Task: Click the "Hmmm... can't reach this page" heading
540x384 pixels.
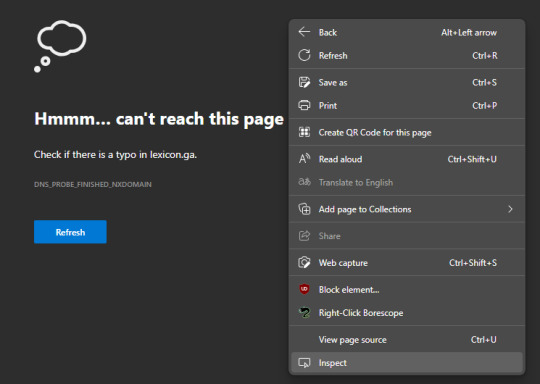Action: [x=159, y=119]
